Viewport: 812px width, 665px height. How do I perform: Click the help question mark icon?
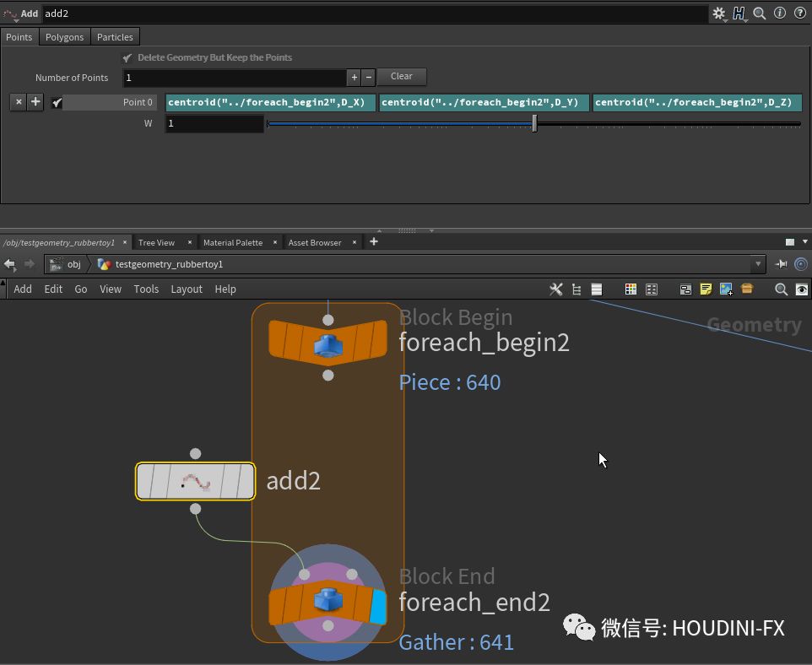click(798, 13)
